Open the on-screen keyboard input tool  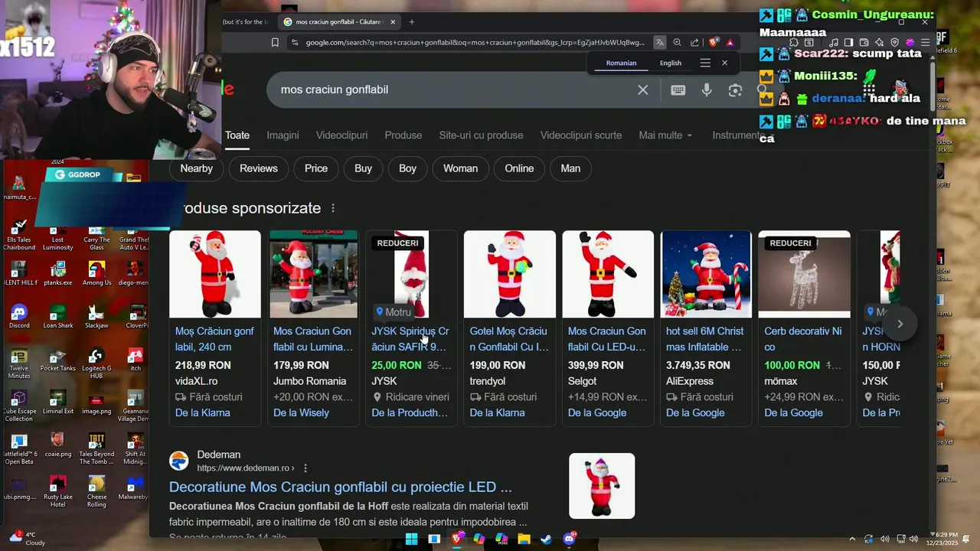678,90
